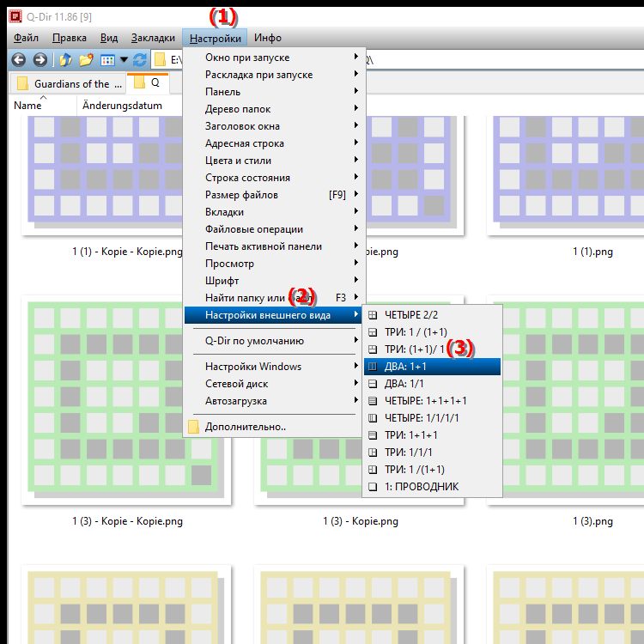Click the ДВА: 1+1 layout icon
The width and height of the screenshot is (644, 644).
(x=373, y=367)
